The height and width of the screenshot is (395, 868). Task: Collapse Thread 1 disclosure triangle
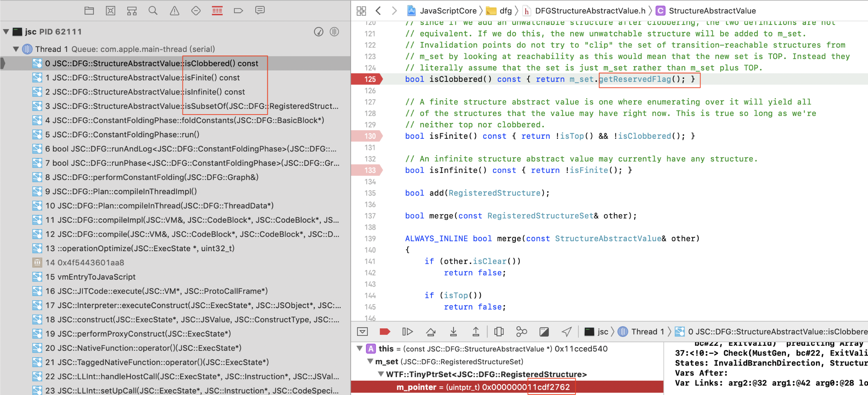(16, 49)
